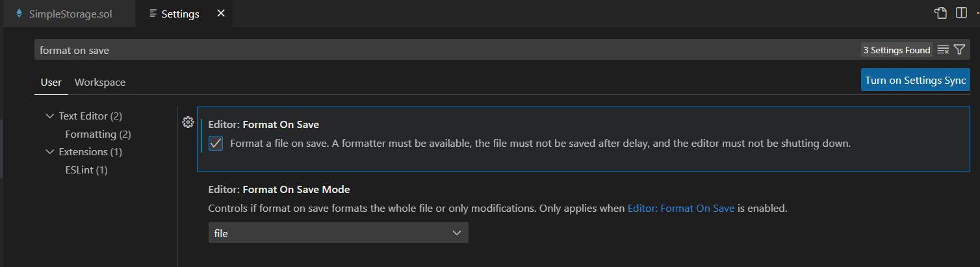Turn on Settings Sync
This screenshot has width=980, height=267.
915,81
